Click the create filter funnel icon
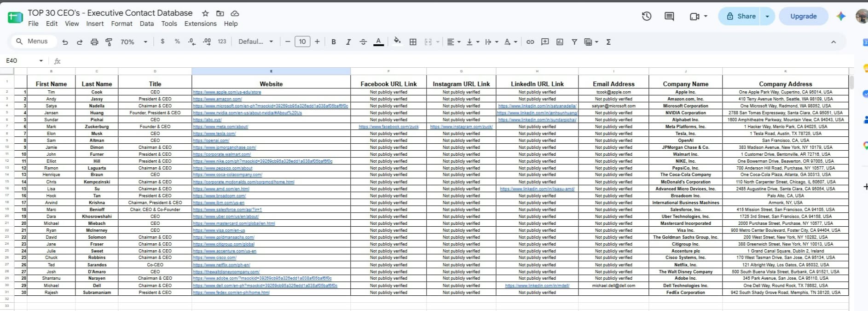The width and height of the screenshot is (868, 311). pyautogui.click(x=574, y=42)
